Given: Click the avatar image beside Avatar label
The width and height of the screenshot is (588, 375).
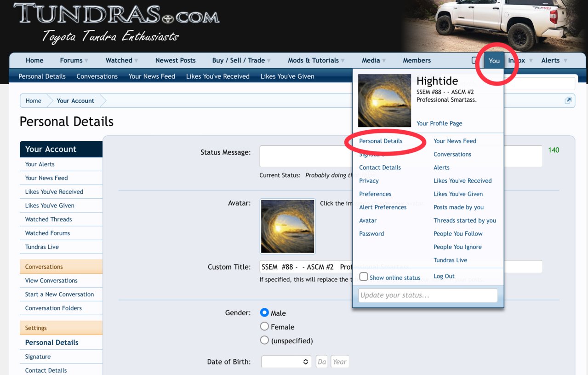Looking at the screenshot, I should click(x=287, y=226).
